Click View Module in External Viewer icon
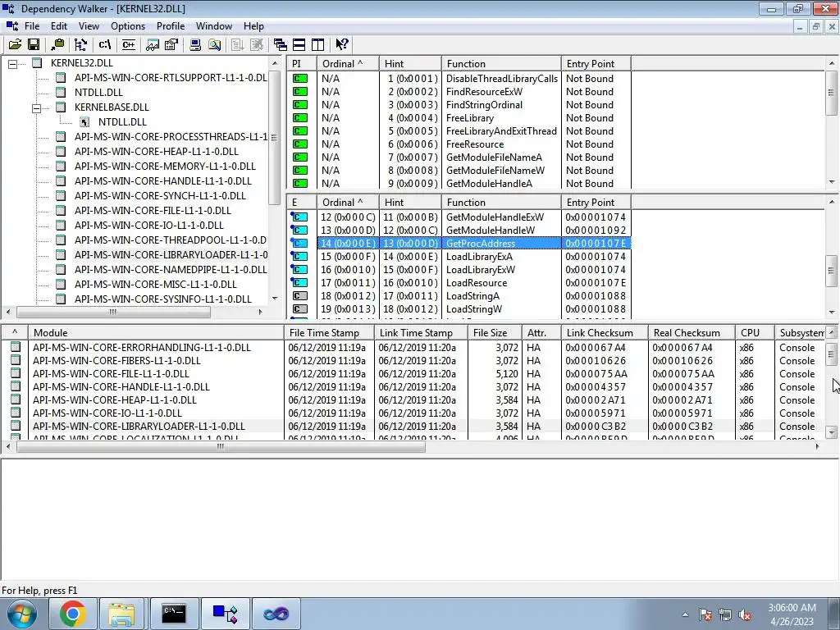The width and height of the screenshot is (840, 630). coord(152,44)
